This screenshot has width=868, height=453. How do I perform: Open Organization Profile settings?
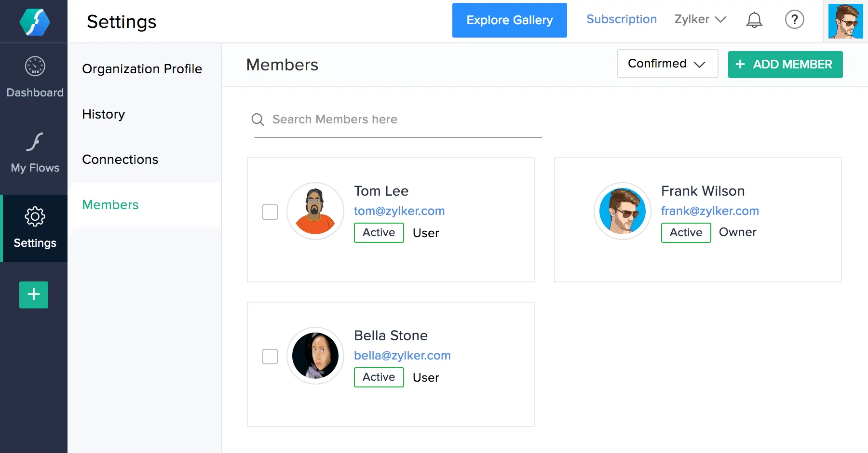tap(142, 69)
